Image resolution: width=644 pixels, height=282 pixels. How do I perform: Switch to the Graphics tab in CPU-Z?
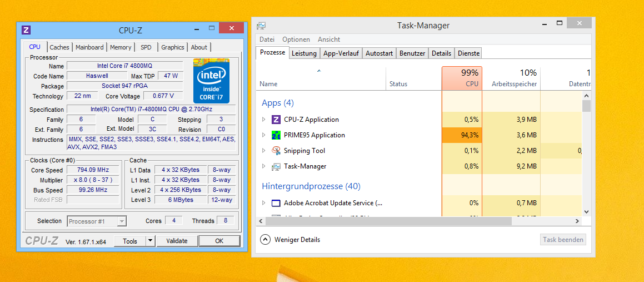tap(172, 47)
